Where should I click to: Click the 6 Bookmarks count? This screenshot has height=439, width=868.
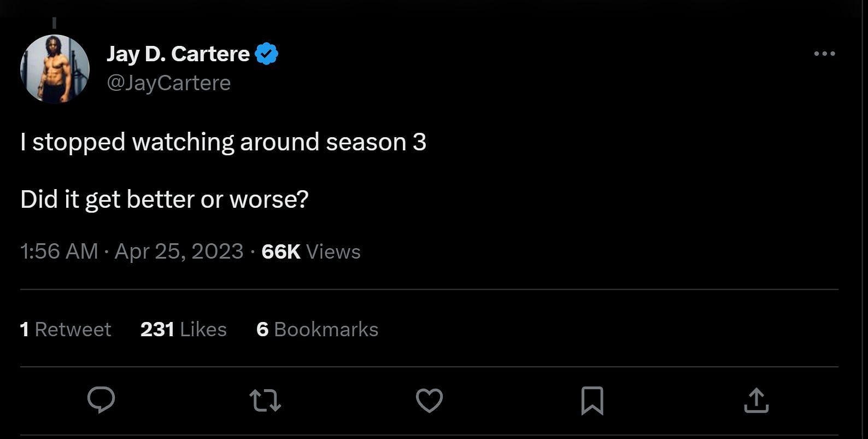point(317,329)
